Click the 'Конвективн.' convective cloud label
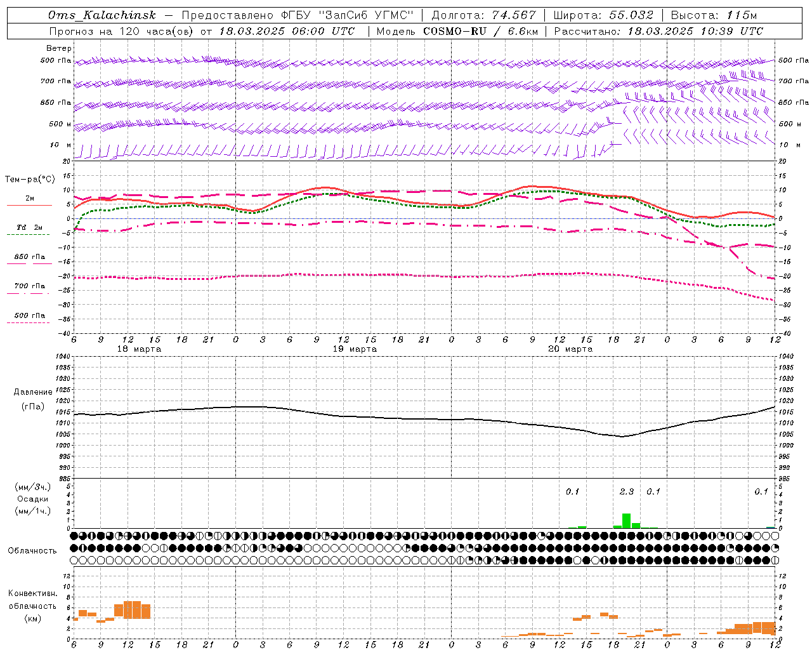Viewport: 812px width, 650px height. coord(33,594)
